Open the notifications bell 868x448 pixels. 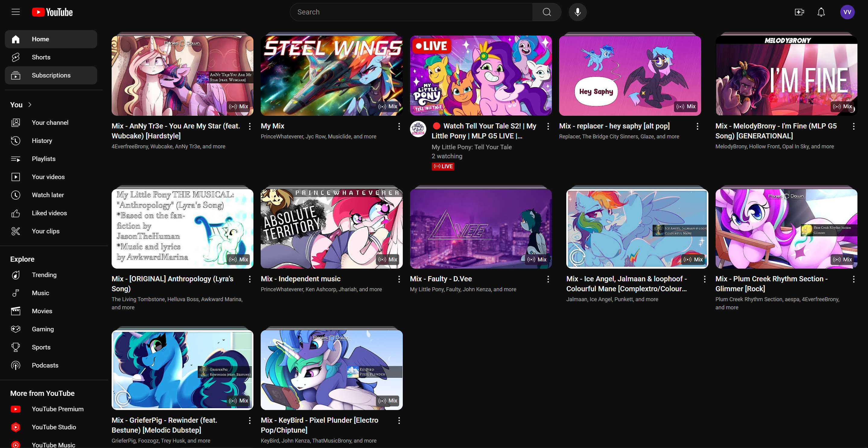click(x=821, y=12)
